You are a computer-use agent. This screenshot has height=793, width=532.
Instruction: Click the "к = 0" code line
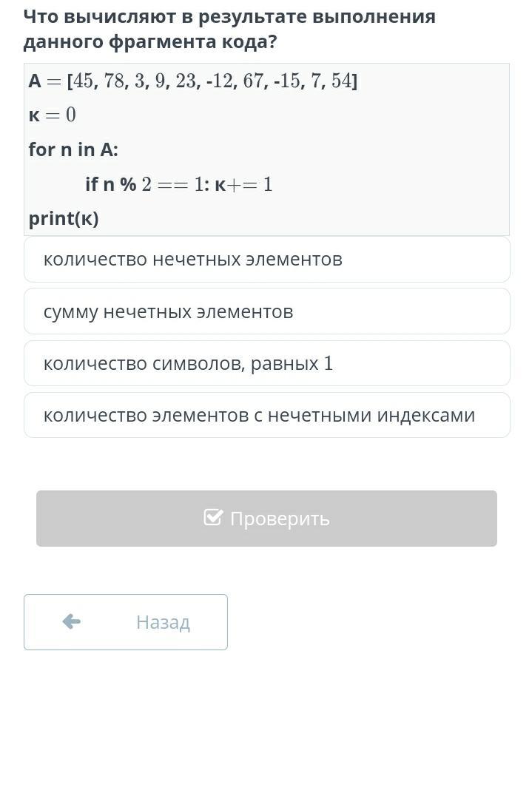click(x=53, y=115)
